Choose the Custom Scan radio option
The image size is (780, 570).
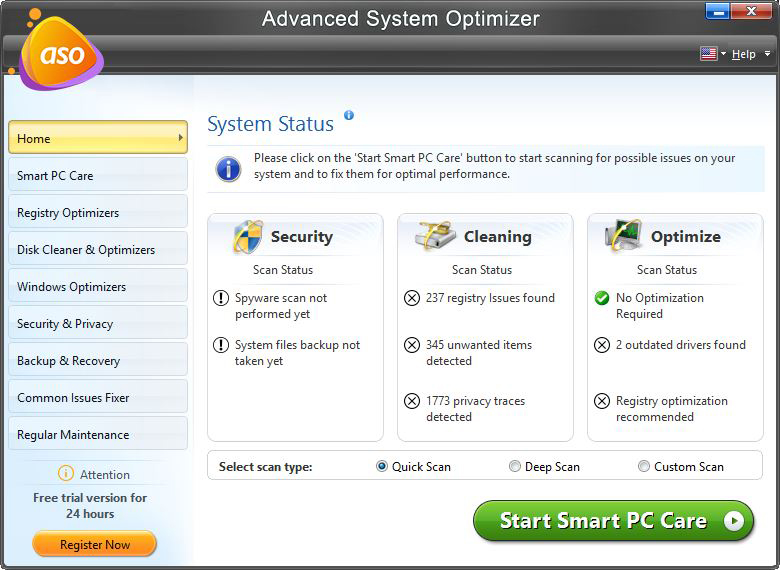pyautogui.click(x=644, y=466)
